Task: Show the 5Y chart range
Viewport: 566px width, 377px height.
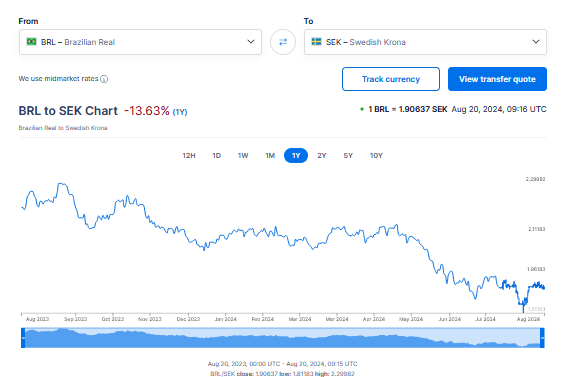Action: [x=348, y=156]
